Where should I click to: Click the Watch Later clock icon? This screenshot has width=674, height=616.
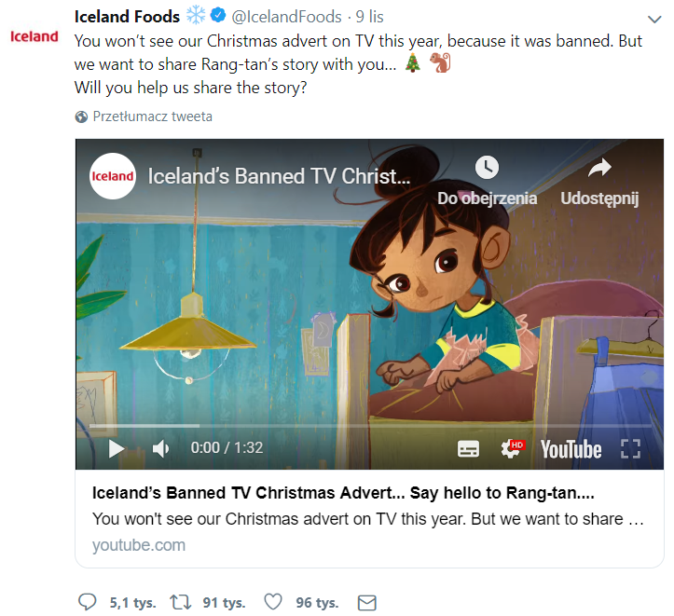pyautogui.click(x=487, y=168)
